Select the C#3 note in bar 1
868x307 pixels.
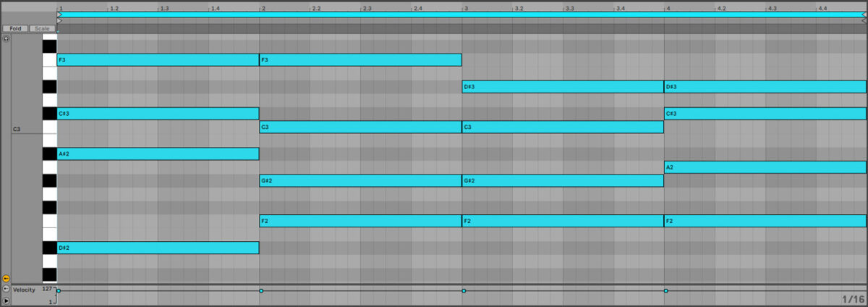(x=158, y=114)
